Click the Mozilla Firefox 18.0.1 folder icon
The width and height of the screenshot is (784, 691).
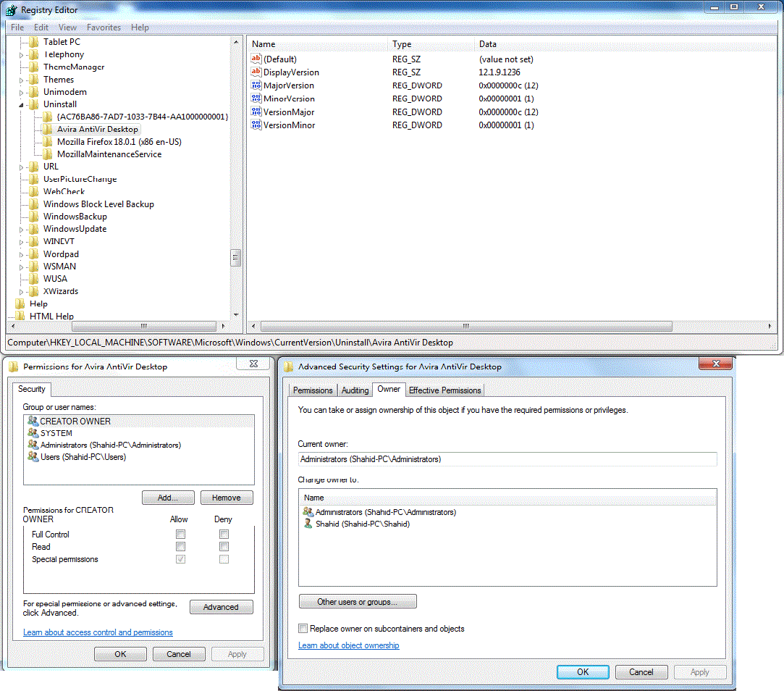(48, 141)
